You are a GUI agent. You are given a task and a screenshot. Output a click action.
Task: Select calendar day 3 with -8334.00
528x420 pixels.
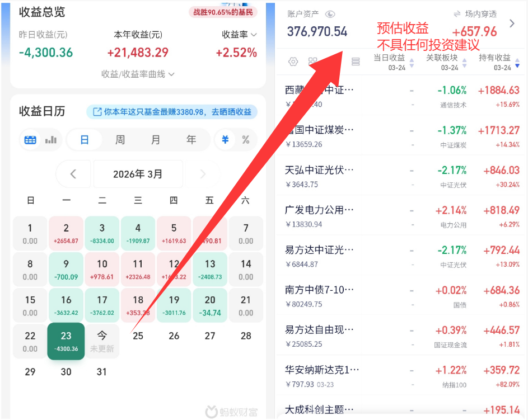point(102,233)
